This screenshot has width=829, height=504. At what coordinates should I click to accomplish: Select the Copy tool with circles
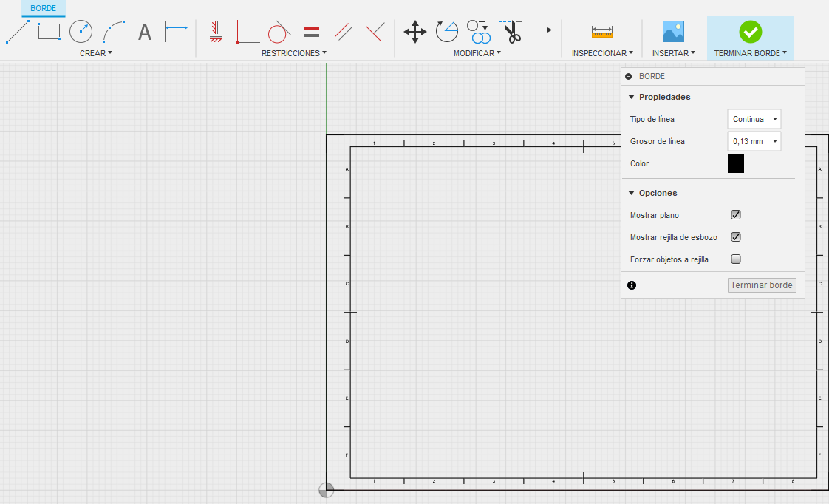(479, 32)
